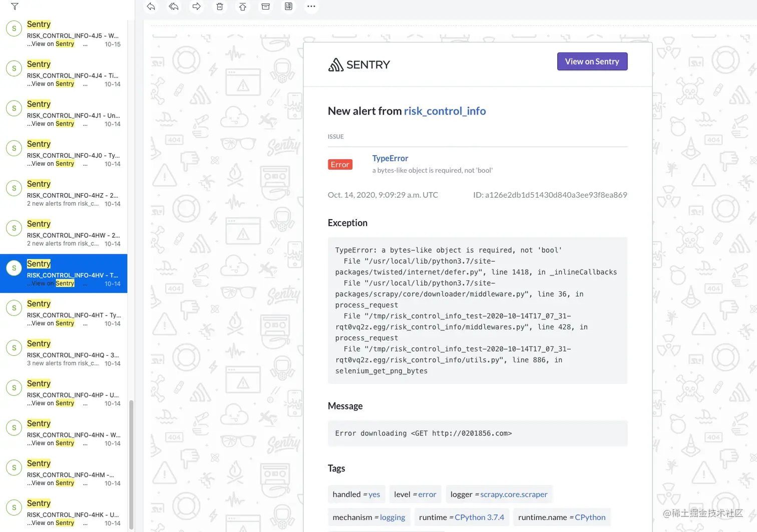The image size is (757, 532).
Task: Open the more actions ellipsis menu
Action: pyautogui.click(x=311, y=7)
